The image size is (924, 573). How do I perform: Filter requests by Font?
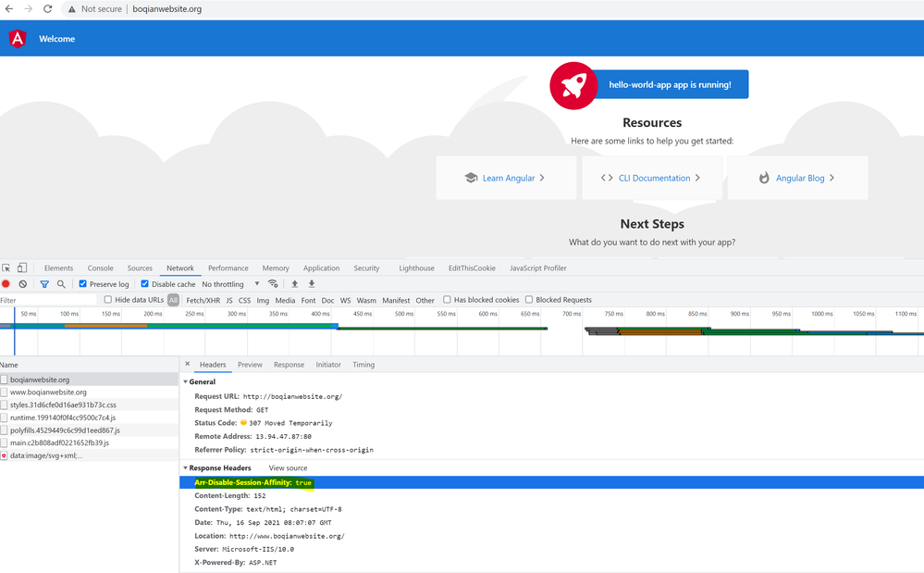(308, 300)
